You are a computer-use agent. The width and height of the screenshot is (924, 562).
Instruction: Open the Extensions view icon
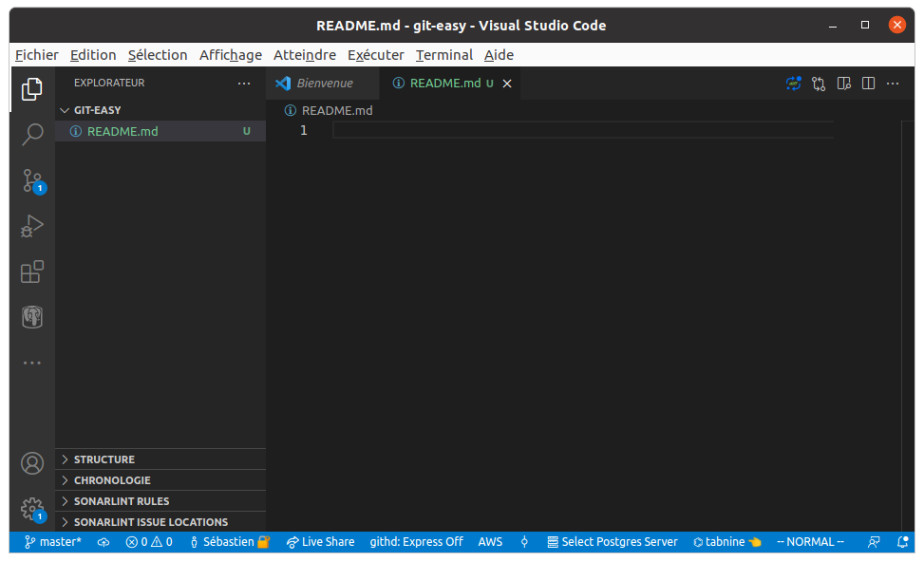[32, 272]
